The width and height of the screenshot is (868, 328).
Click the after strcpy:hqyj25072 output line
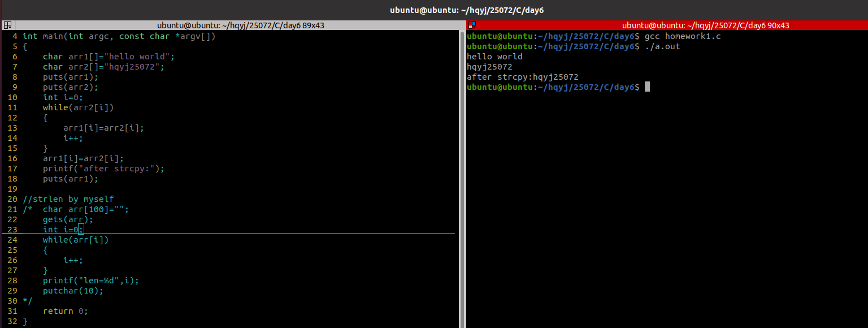click(523, 77)
